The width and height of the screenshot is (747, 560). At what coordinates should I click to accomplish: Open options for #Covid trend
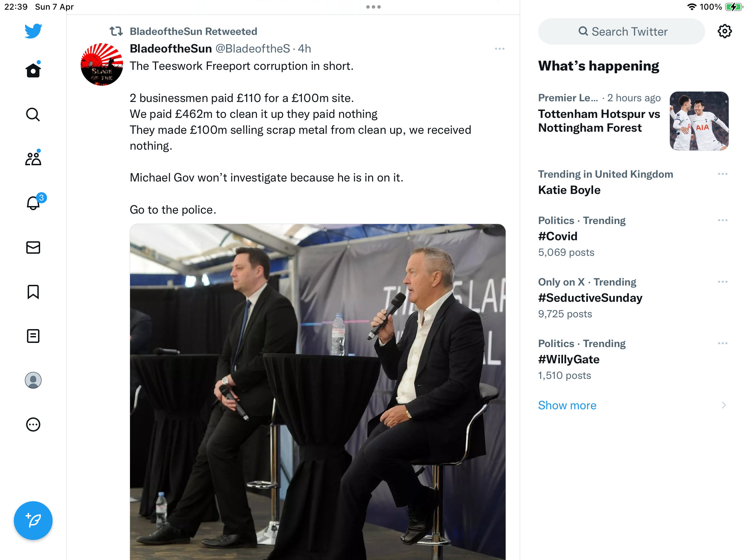pos(723,220)
